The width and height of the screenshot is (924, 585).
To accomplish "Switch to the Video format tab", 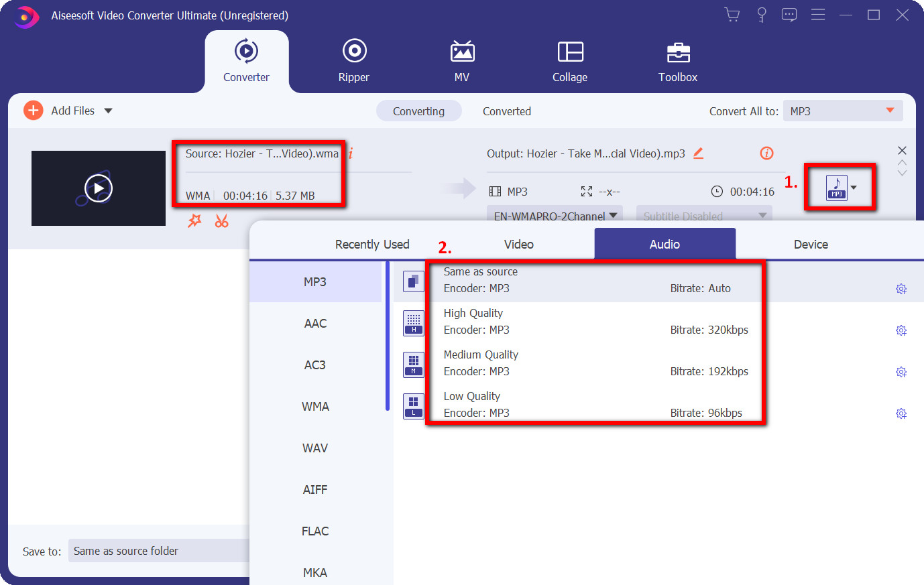I will click(518, 245).
